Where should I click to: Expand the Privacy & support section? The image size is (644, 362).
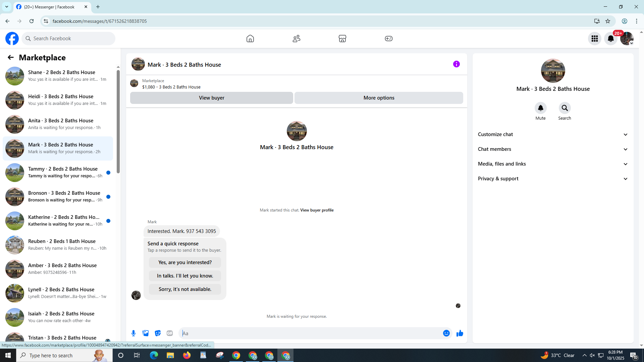[553, 179]
